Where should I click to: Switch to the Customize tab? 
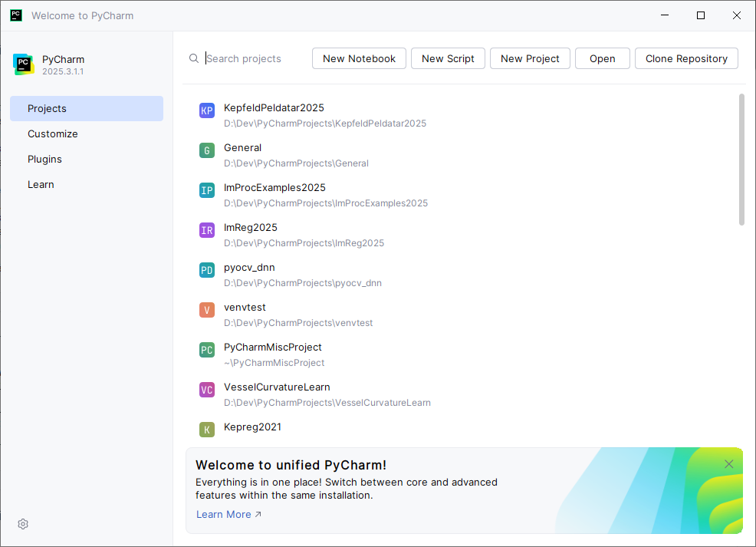[53, 133]
